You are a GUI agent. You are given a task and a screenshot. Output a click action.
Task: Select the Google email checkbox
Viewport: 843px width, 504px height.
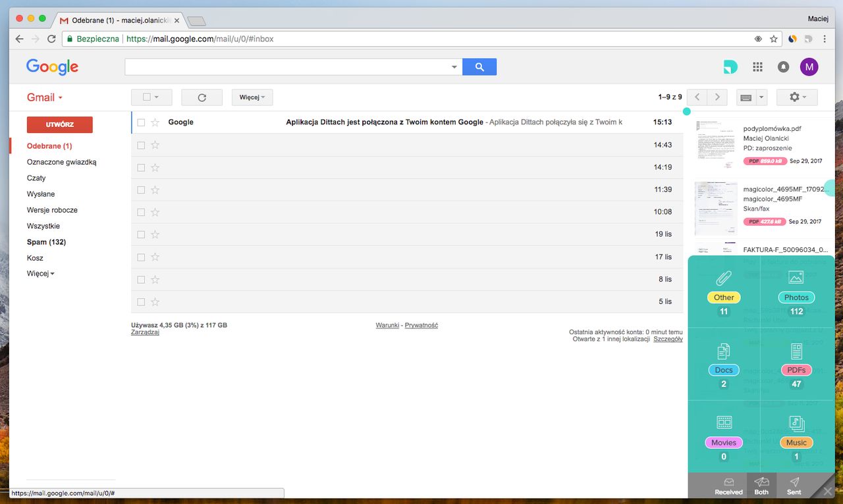[141, 122]
